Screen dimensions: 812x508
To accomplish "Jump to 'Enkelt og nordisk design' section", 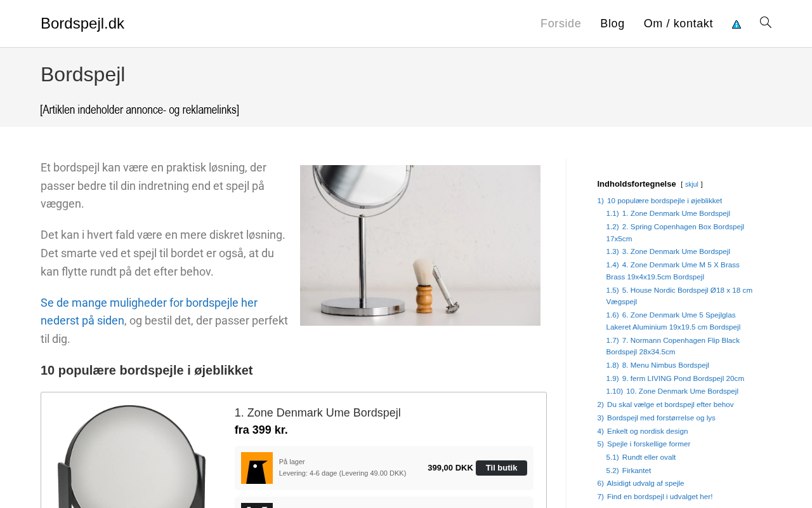I will (x=646, y=431).
